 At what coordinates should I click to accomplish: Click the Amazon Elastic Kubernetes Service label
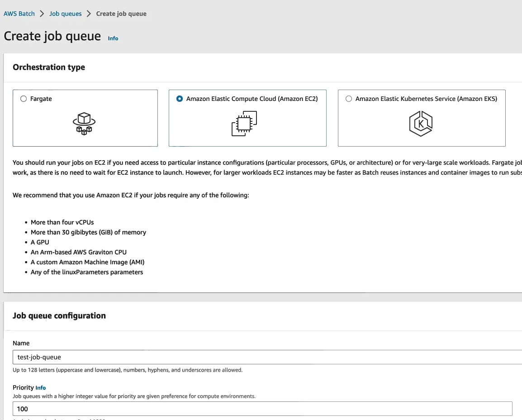point(426,99)
